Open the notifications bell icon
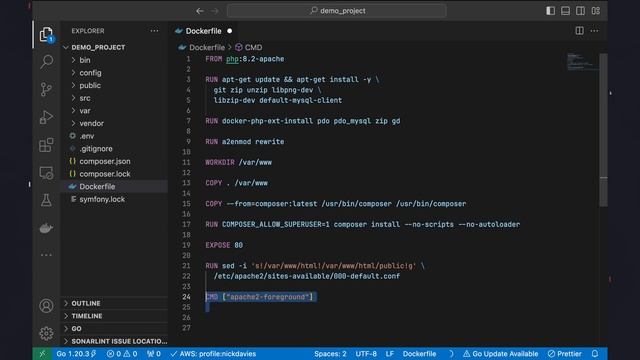The width and height of the screenshot is (640, 360). [595, 354]
